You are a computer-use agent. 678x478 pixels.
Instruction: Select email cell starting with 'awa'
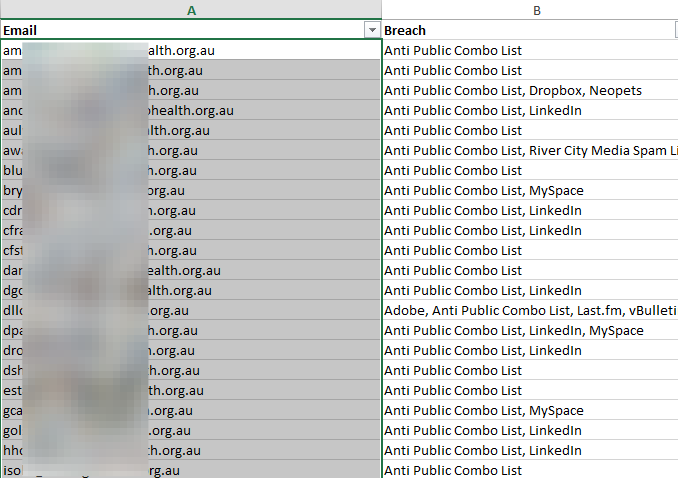pos(191,151)
